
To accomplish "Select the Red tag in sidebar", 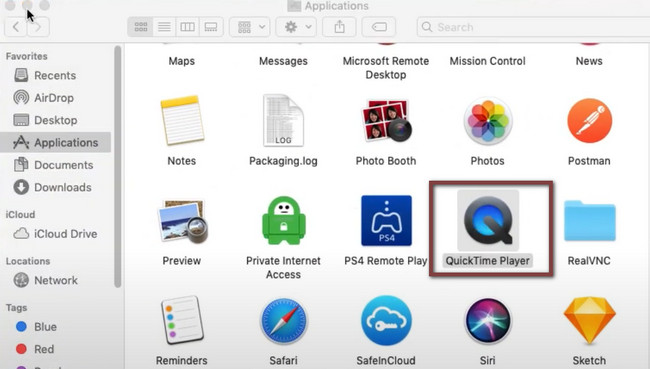I will click(55, 349).
